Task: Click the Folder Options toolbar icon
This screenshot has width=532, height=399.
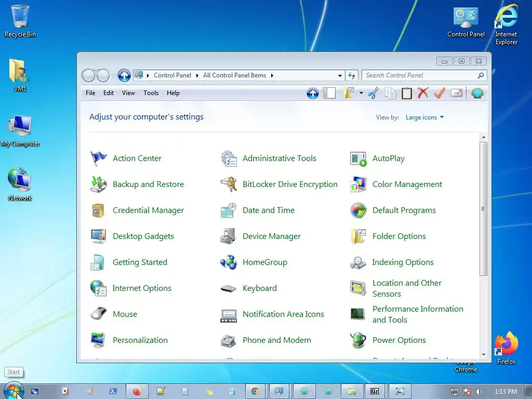Action: [x=349, y=93]
